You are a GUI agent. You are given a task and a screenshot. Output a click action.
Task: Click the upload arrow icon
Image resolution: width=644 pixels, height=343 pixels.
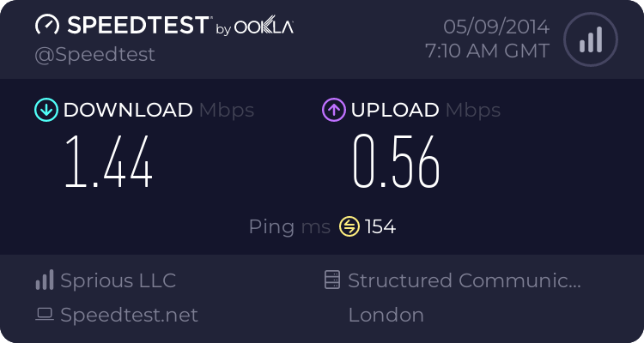333,110
